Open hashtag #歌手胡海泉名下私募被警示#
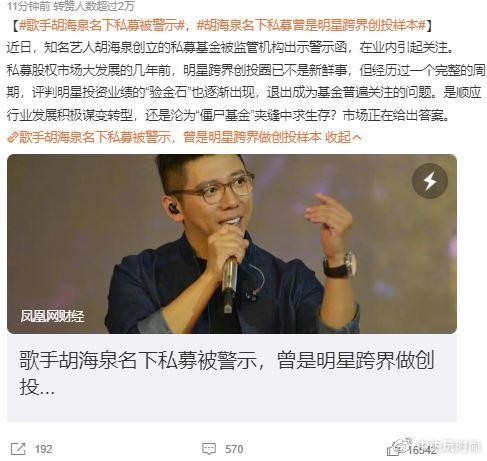This screenshot has height=461, width=487. pos(102,25)
